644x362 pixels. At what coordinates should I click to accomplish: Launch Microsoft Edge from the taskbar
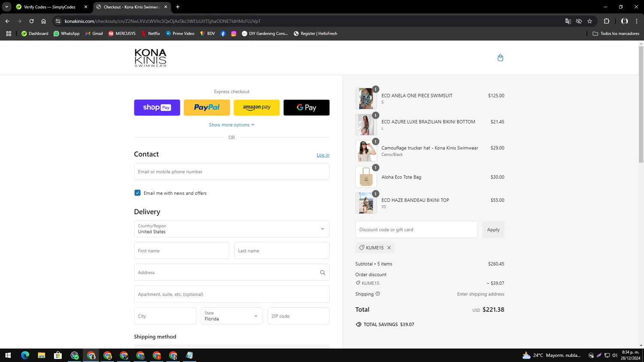pos(25,355)
